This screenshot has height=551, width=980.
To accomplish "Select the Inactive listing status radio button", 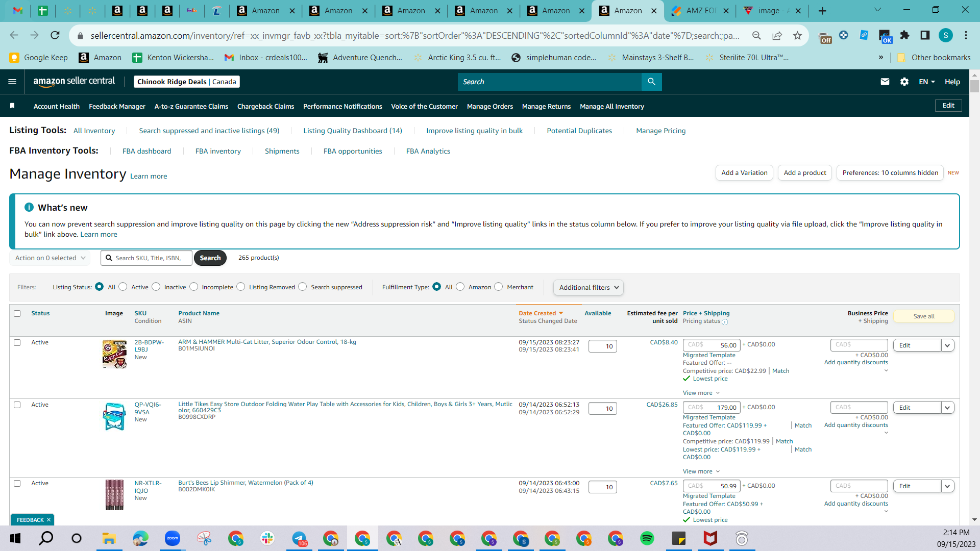I will [x=156, y=287].
